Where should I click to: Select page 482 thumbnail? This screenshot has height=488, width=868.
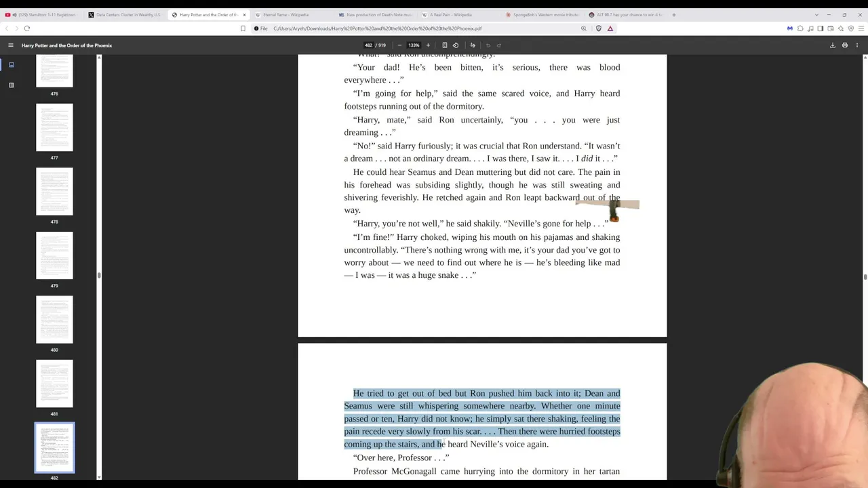(54, 447)
